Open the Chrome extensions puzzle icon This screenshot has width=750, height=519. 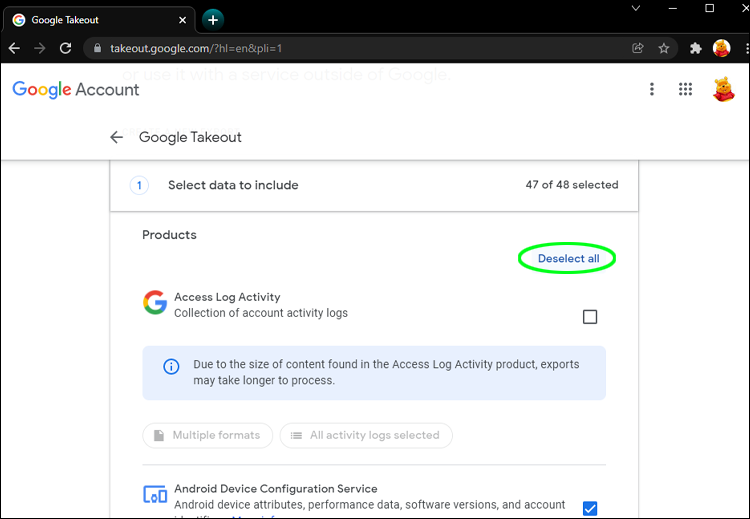[696, 48]
